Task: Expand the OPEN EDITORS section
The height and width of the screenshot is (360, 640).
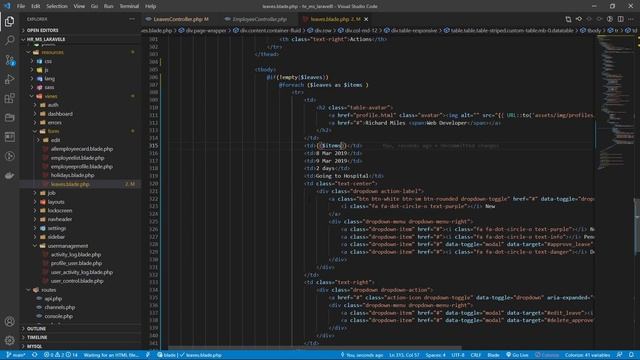Action: [42, 31]
